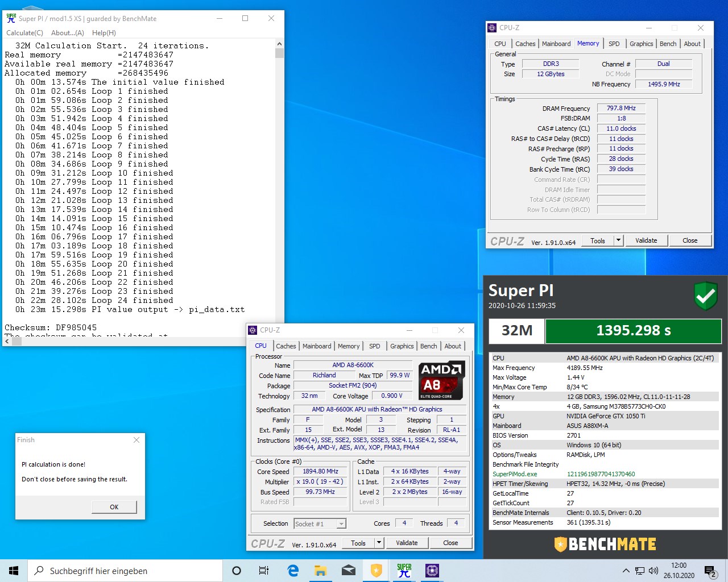Select the Graphics tab in the lower CPU-Z window

point(402,346)
